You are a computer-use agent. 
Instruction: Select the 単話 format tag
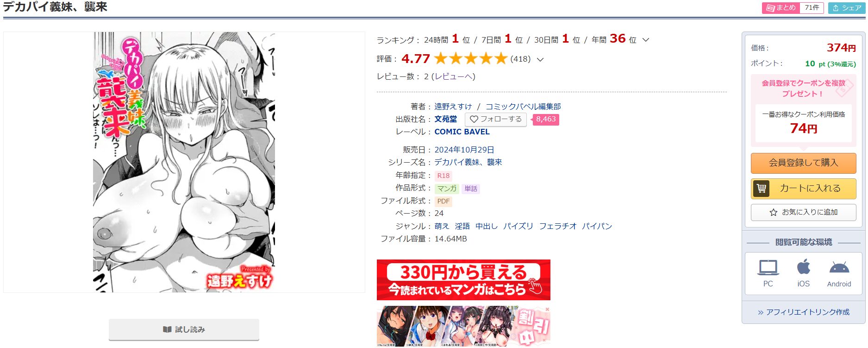click(x=471, y=189)
